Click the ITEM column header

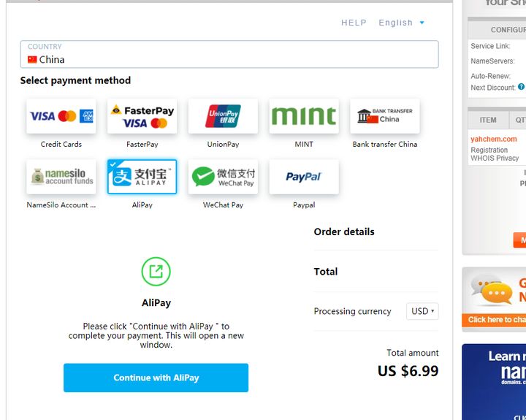[488, 120]
